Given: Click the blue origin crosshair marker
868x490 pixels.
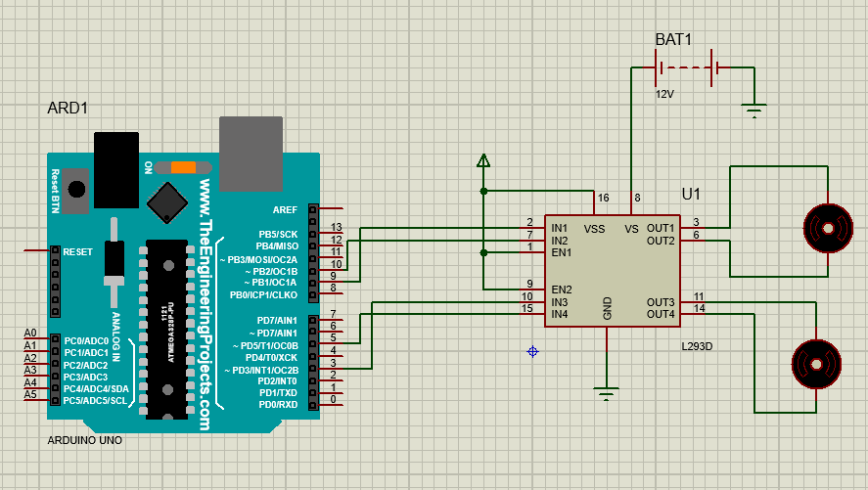Looking at the screenshot, I should (532, 351).
